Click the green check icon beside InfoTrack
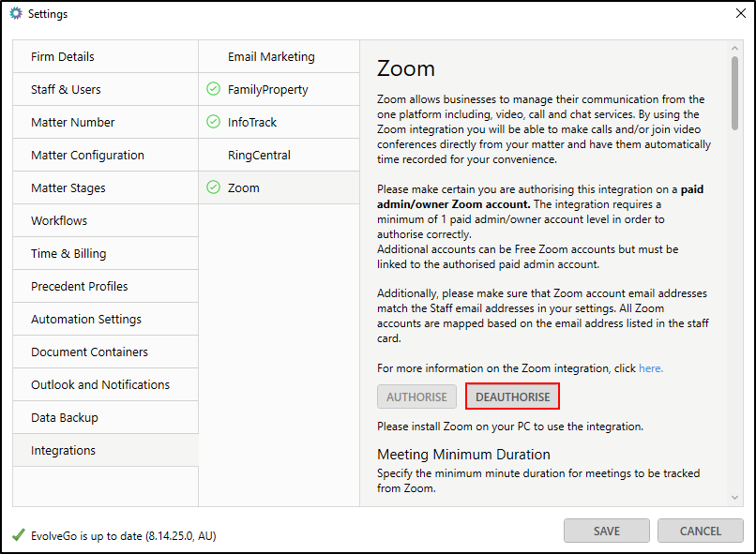The image size is (756, 554). [x=213, y=122]
